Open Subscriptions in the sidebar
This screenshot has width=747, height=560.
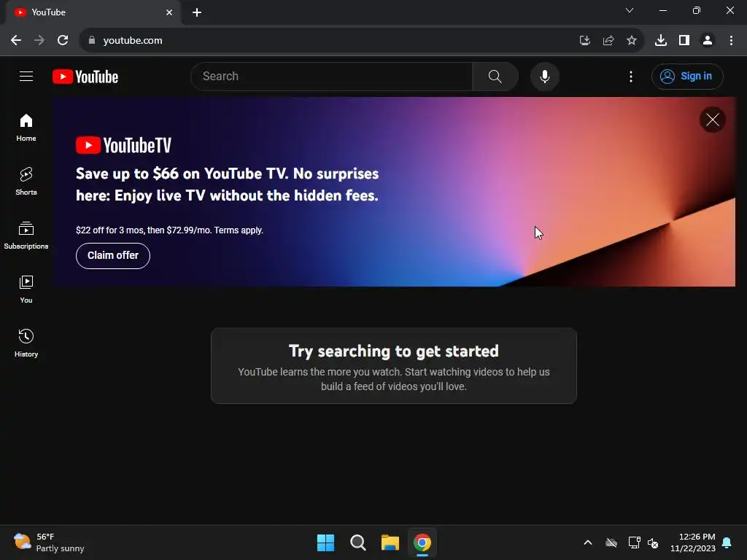point(26,236)
